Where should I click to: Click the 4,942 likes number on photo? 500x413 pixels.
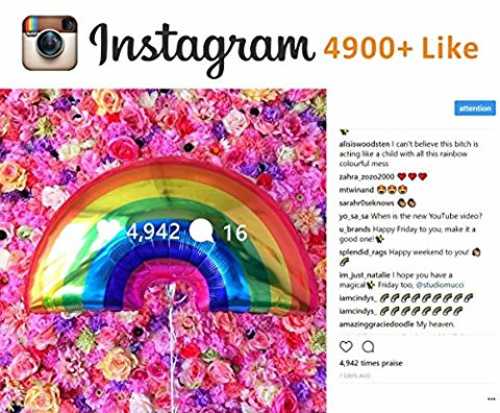tap(153, 231)
